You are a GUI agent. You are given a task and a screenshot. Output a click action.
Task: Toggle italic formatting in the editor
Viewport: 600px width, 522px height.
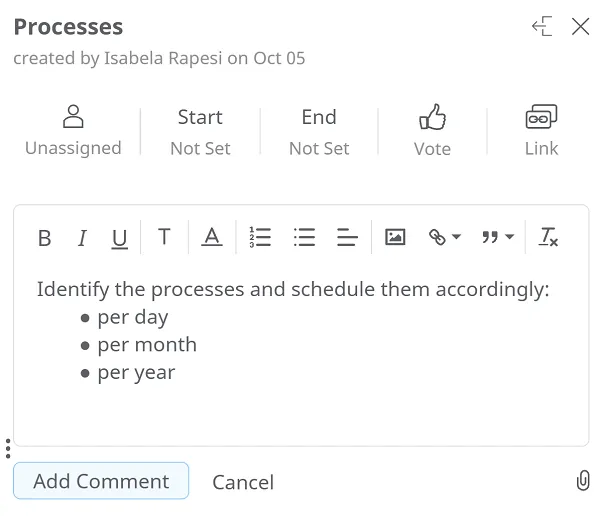point(82,238)
